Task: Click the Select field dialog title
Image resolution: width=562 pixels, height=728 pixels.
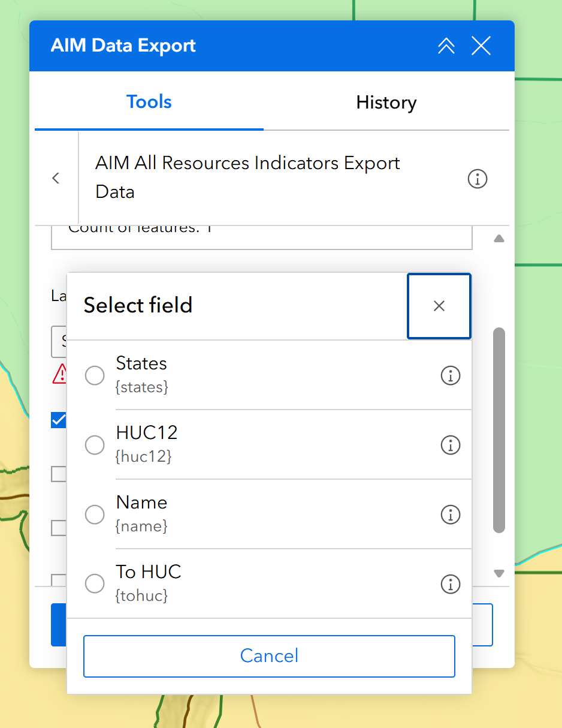Action: click(x=138, y=305)
